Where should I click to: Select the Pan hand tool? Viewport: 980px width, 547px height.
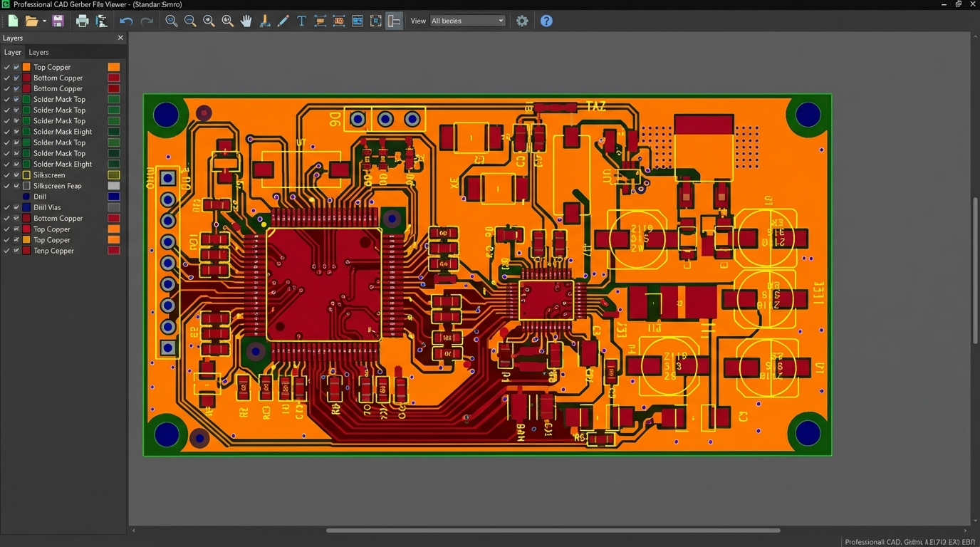(x=246, y=21)
